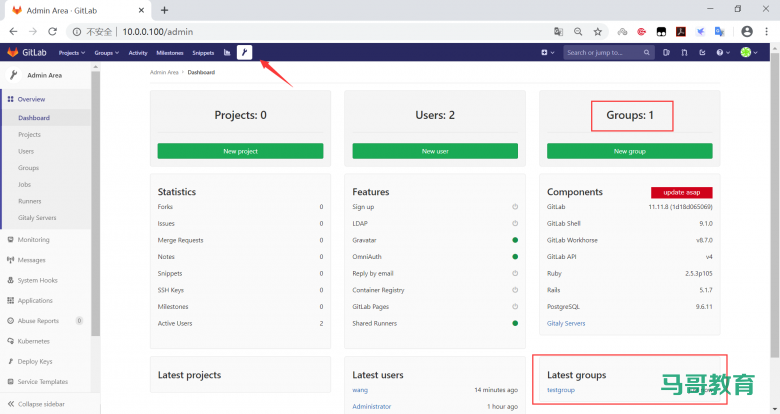Open the Issues icon in navbar

tap(666, 52)
